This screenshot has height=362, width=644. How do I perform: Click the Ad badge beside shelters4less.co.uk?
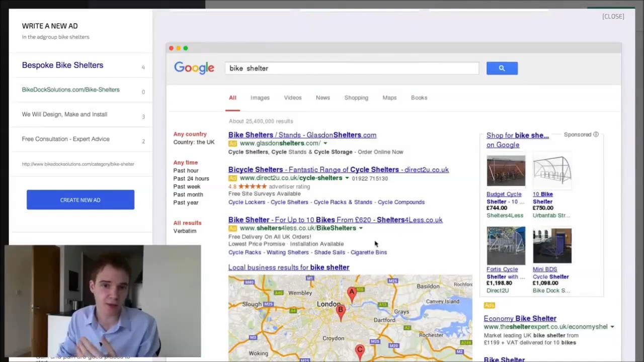tap(232, 228)
